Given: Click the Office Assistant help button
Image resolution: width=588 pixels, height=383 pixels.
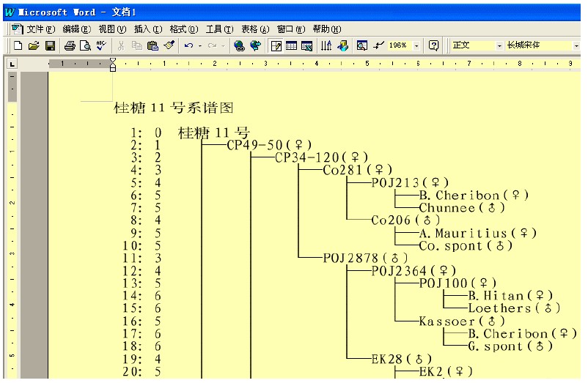Looking at the screenshot, I should pos(433,45).
